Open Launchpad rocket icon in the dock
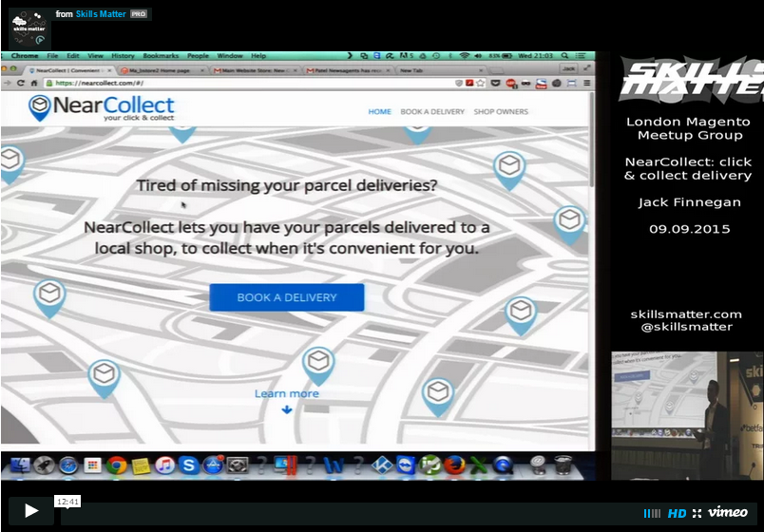Viewport: 764px width, 532px height. (45, 465)
